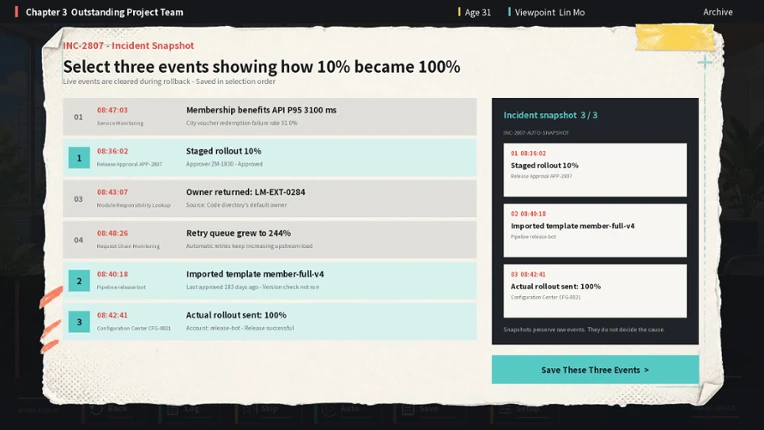This screenshot has width=764, height=430.
Task: Click snapshot card 03 Actual rollout sent 100%
Action: pyautogui.click(x=595, y=291)
